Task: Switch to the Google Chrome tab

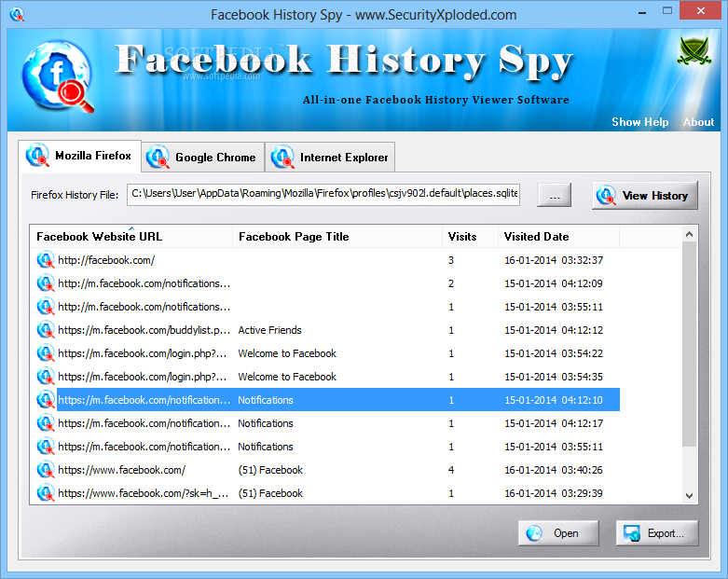Action: [x=203, y=158]
